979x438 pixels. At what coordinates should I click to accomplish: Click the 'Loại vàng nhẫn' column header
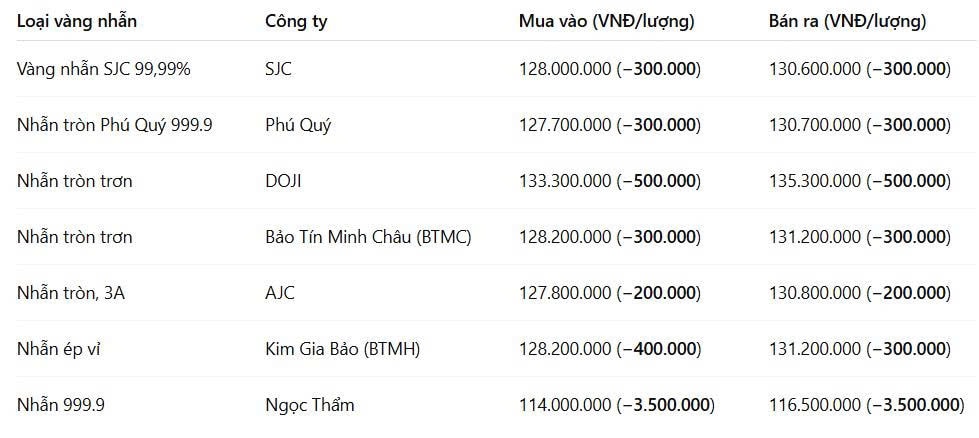pyautogui.click(x=77, y=22)
